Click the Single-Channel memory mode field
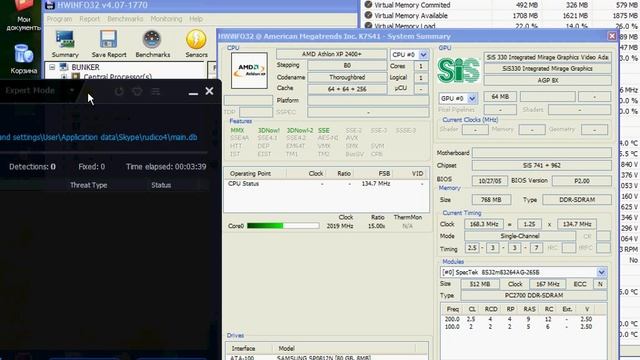Image resolution: width=640 pixels, height=360 pixels. (x=520, y=236)
